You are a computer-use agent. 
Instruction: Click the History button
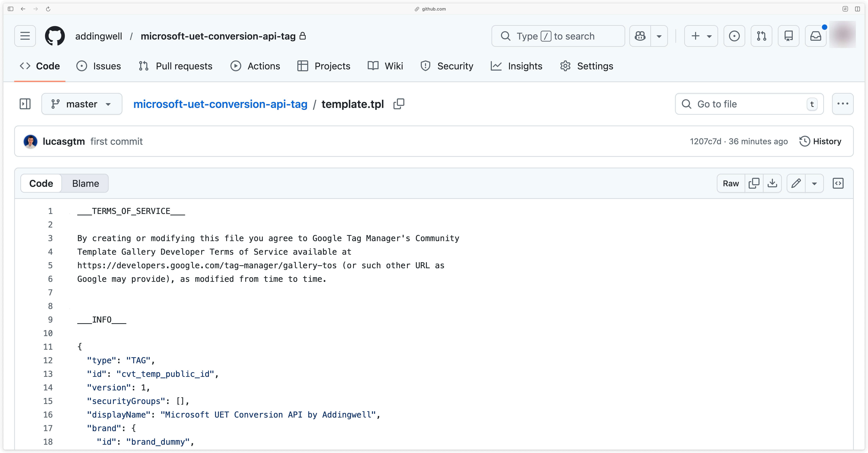pos(820,141)
